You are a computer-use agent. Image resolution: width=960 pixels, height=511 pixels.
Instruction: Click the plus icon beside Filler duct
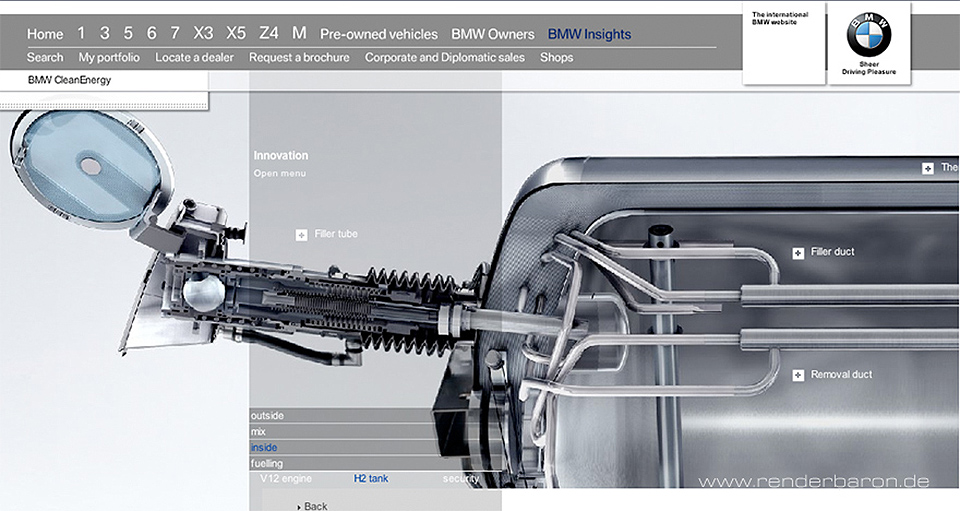[x=798, y=253]
